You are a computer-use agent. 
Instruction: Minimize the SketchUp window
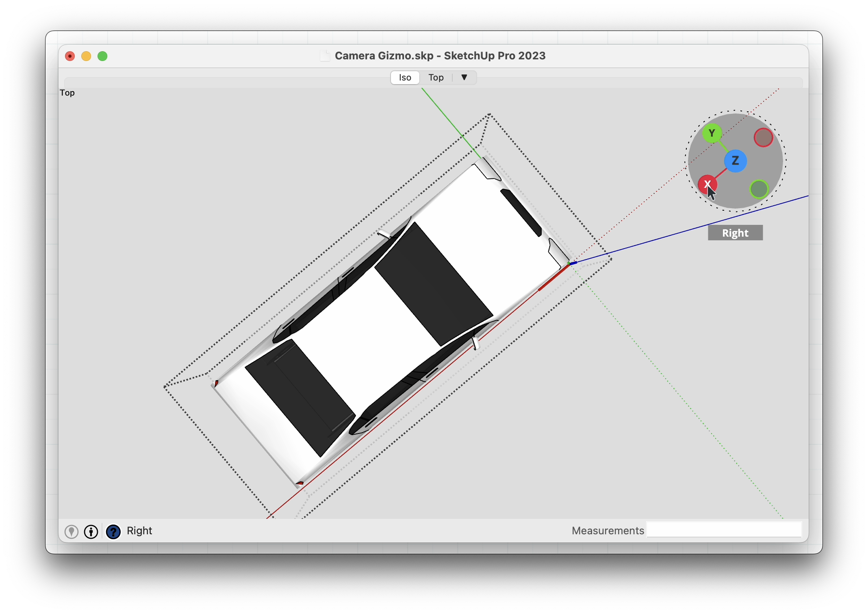(x=86, y=56)
